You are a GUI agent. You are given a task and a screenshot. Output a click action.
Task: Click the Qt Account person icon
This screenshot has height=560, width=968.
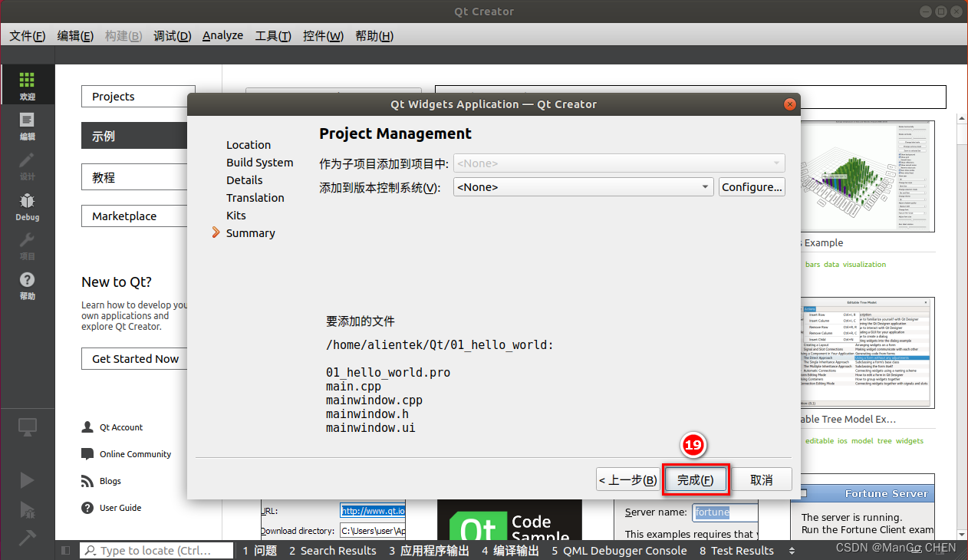click(x=87, y=427)
